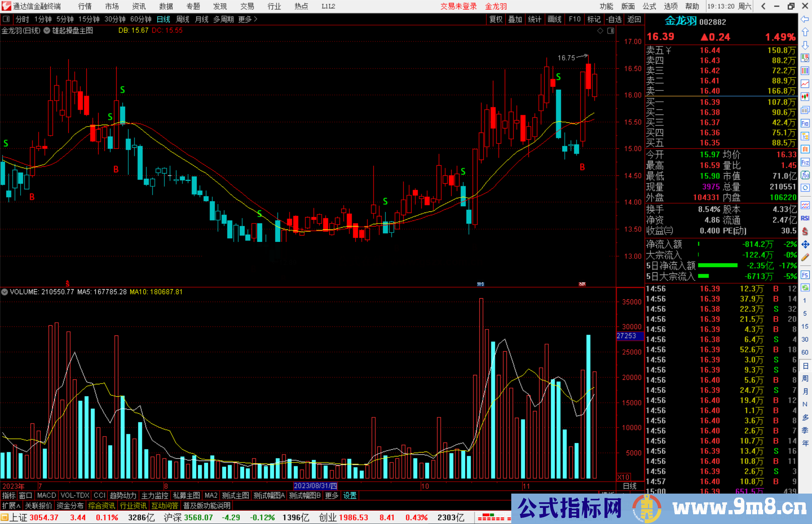
Task: Click the F10 company info sidebar icon
Action: click(805, 123)
